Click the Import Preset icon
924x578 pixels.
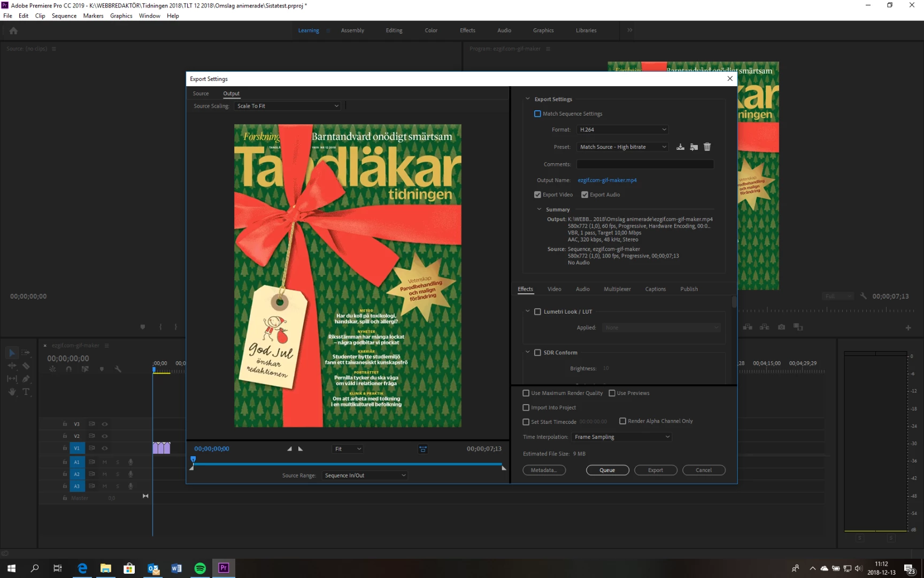tap(694, 147)
